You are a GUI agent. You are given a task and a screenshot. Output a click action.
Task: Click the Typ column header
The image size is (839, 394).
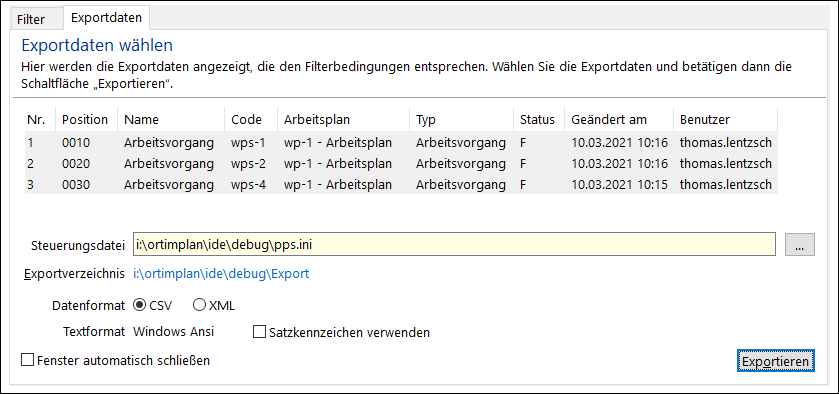[x=461, y=119]
